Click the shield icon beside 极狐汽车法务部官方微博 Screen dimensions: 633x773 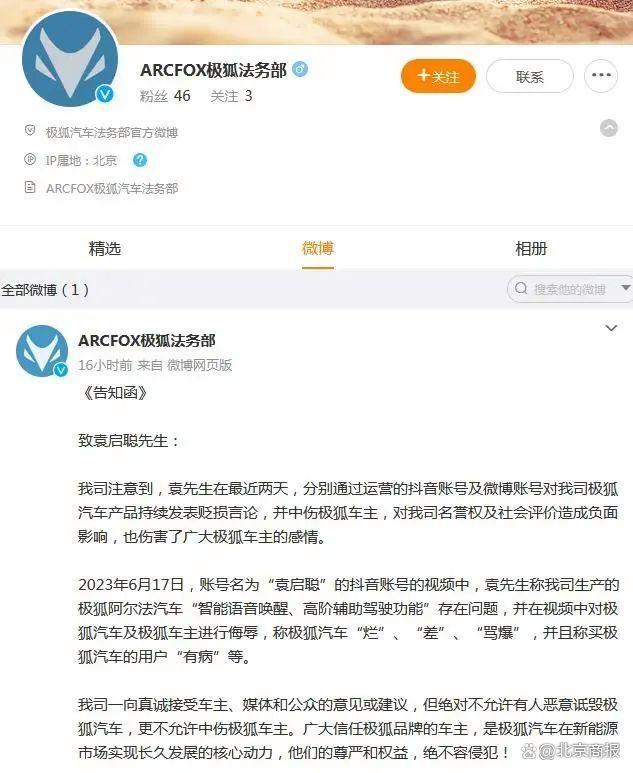(30, 131)
